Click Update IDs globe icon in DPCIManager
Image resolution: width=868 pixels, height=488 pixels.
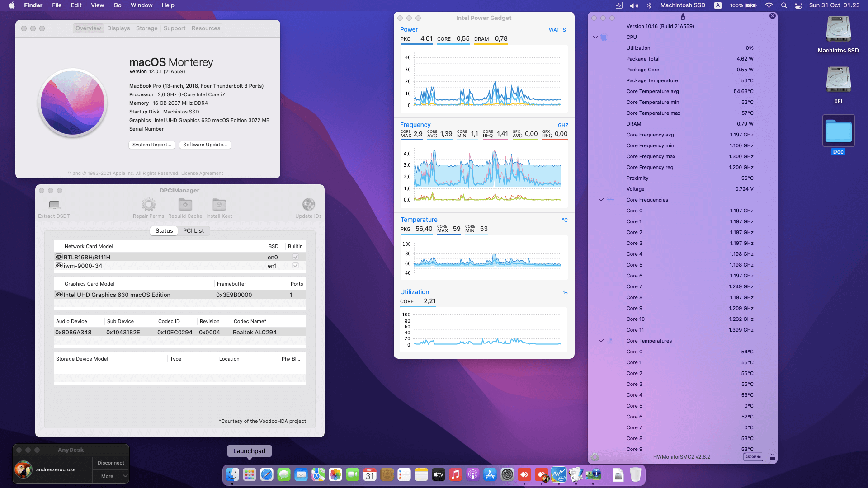pos(308,205)
